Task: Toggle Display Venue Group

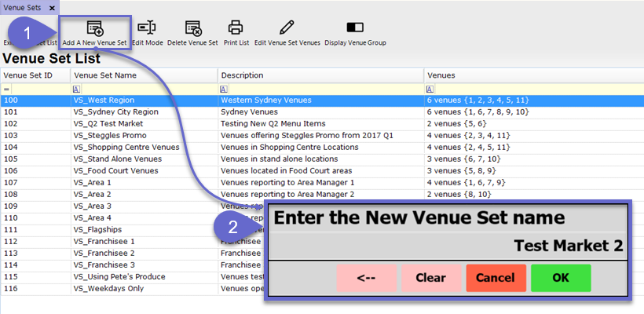Action: pyautogui.click(x=355, y=29)
